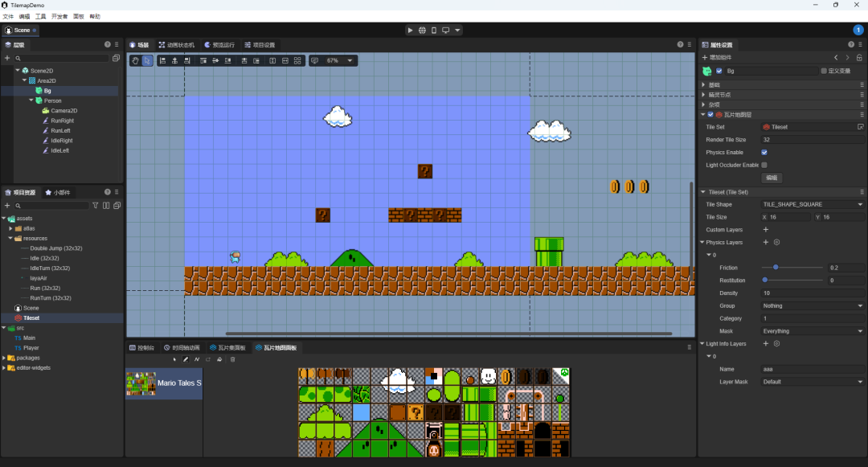Viewport: 868px width, 467px height.
Task: Switch to the 瓦片集面板 tab
Action: click(x=227, y=347)
